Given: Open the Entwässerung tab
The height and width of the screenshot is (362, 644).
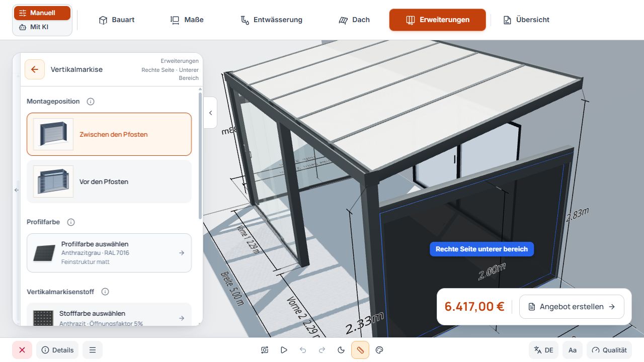Looking at the screenshot, I should pos(272,20).
